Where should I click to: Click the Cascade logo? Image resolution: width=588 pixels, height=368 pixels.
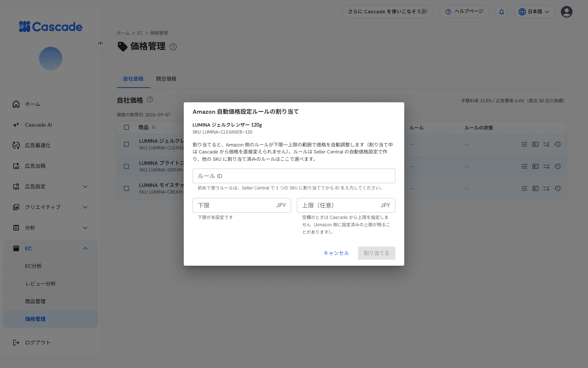[x=51, y=26]
